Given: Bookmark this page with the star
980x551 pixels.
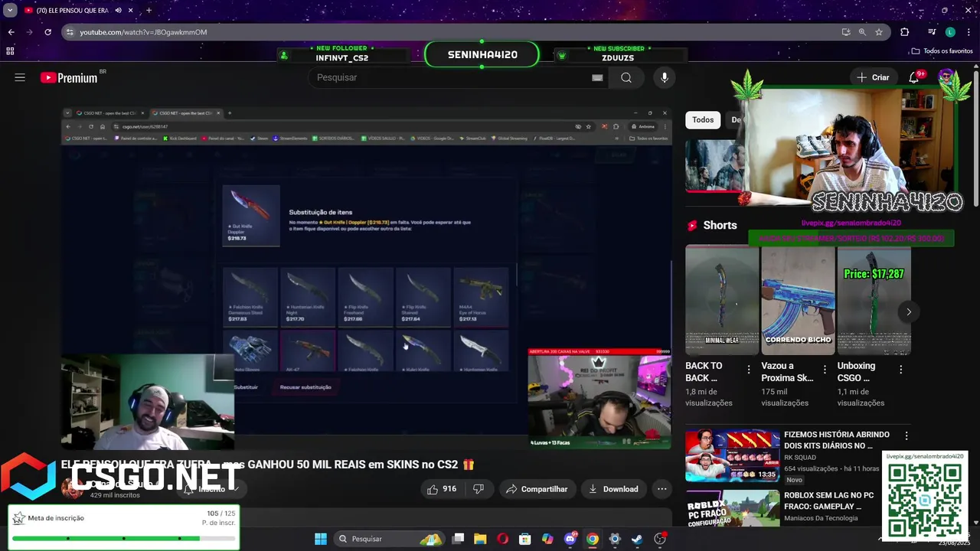Looking at the screenshot, I should pos(879,32).
